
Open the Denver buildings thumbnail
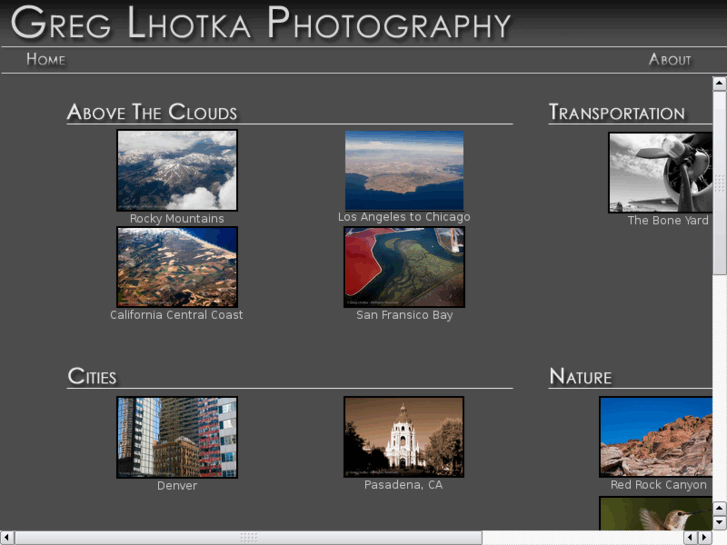pos(177,437)
